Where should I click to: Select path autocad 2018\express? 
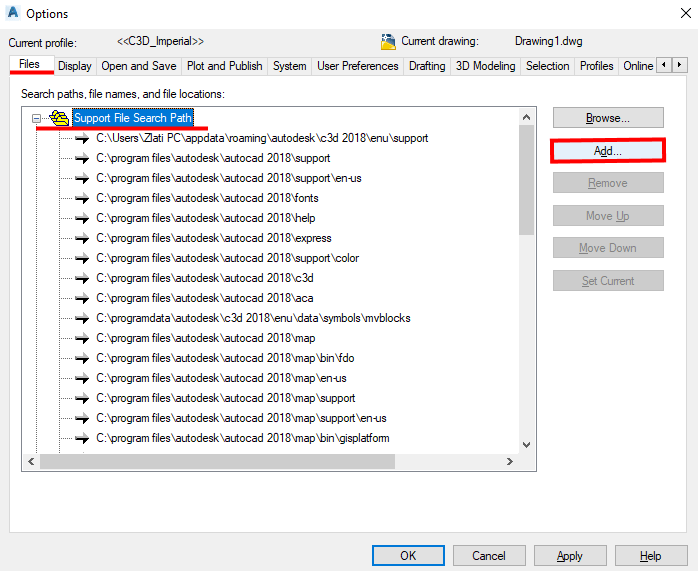pos(214,239)
